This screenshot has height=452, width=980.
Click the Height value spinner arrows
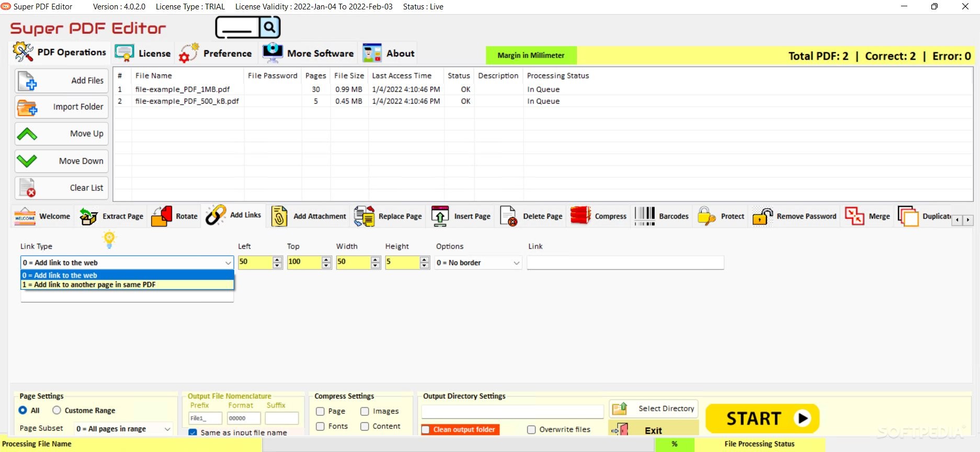pos(425,263)
